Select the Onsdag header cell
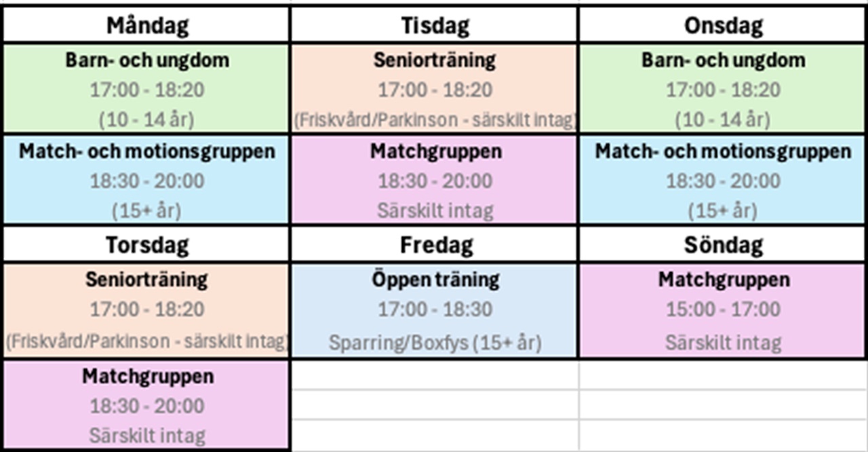868x452 pixels. (723, 26)
